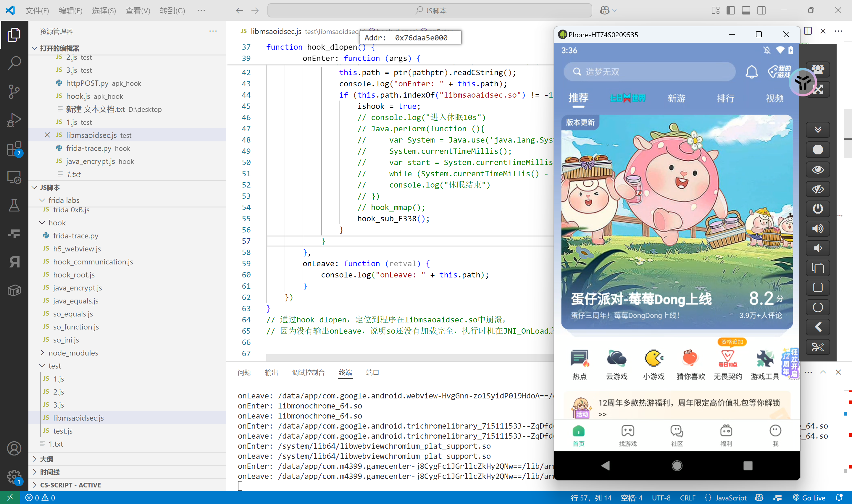Toggle the crossed-eye screen-off icon

click(817, 189)
